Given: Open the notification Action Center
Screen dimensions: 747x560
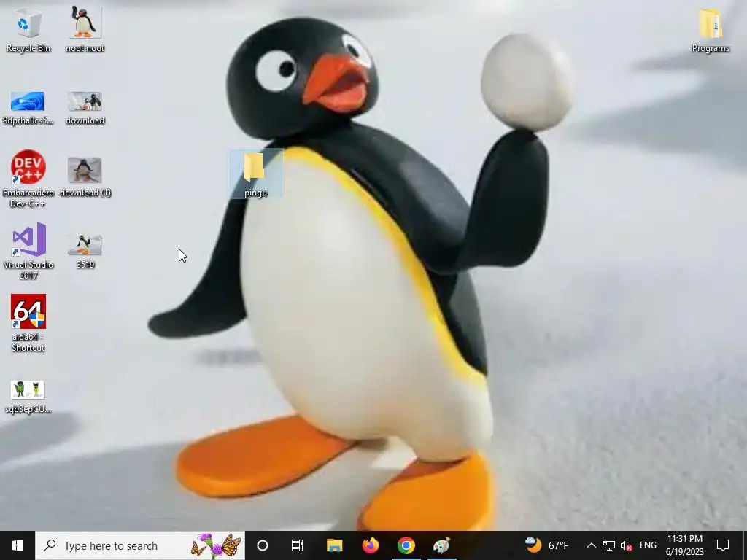Looking at the screenshot, I should point(723,545).
